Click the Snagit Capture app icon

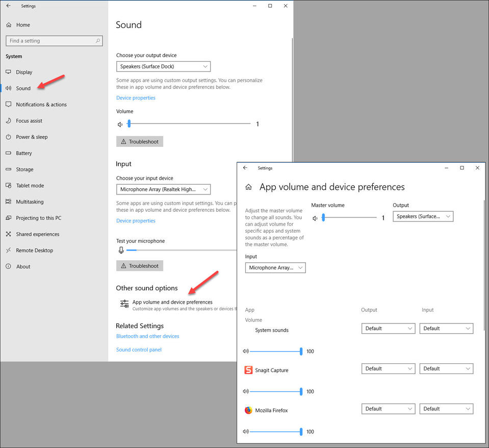[x=248, y=370]
